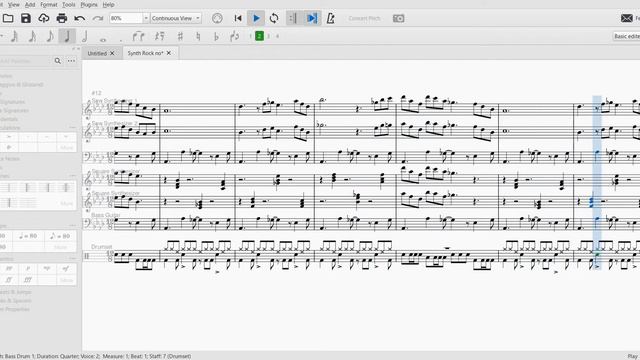Select the highlighted quarter note duration

[x=67, y=36]
